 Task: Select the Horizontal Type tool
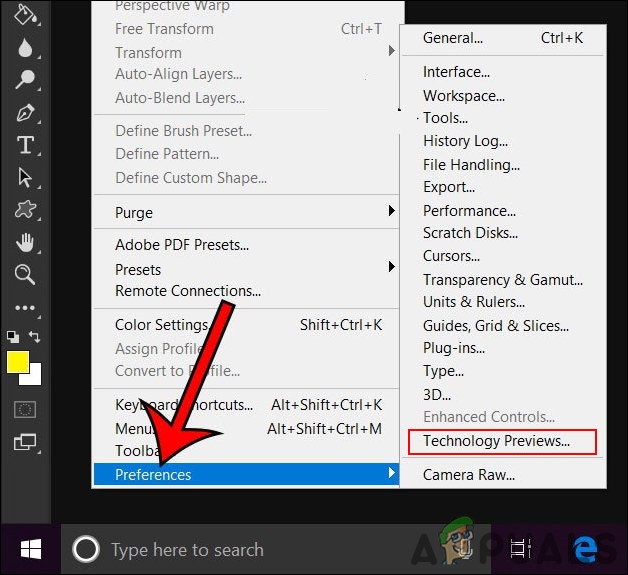[x=25, y=145]
